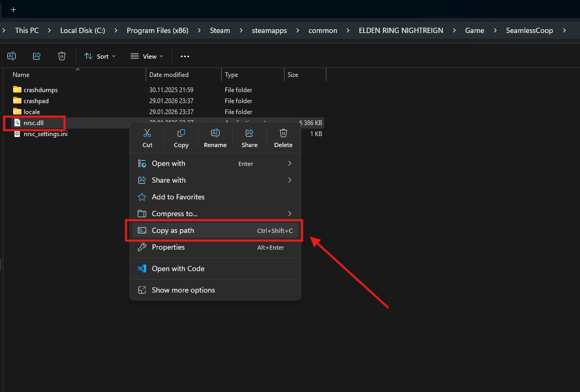
Task: Click the toolbar Rename icon
Action: click(x=12, y=56)
